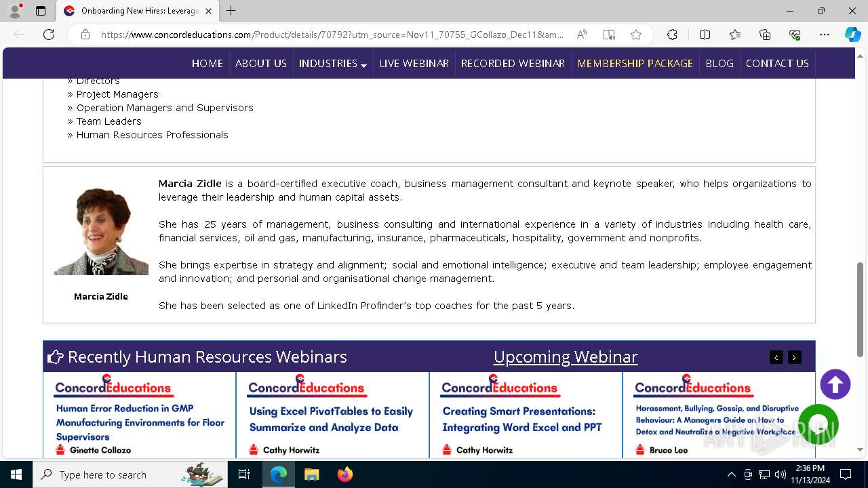Image resolution: width=868 pixels, height=488 pixels.
Task: Open a new browser tab
Action: coord(231,11)
